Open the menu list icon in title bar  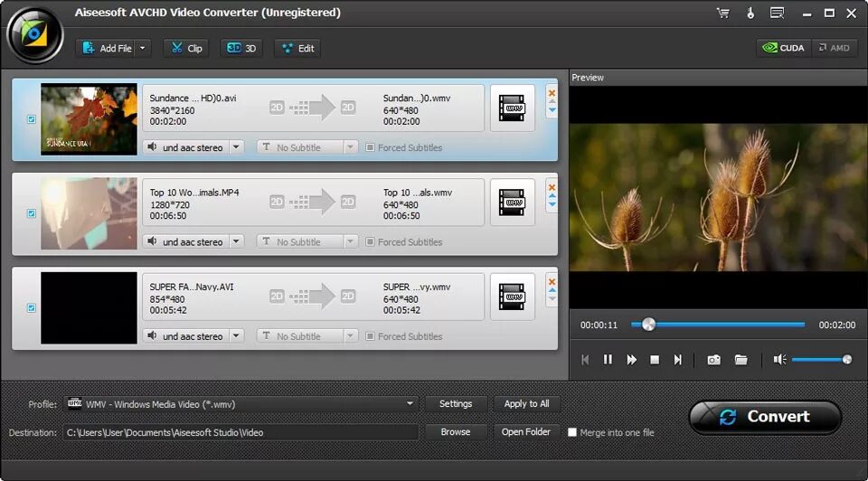point(778,13)
